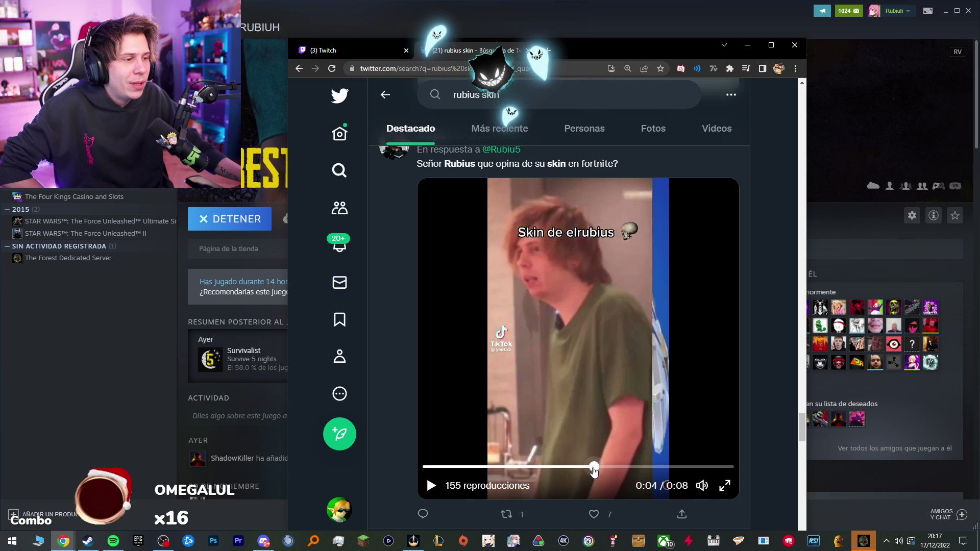The height and width of the screenshot is (551, 980).
Task: Open taskbar volume speaker icon
Action: coord(899,541)
